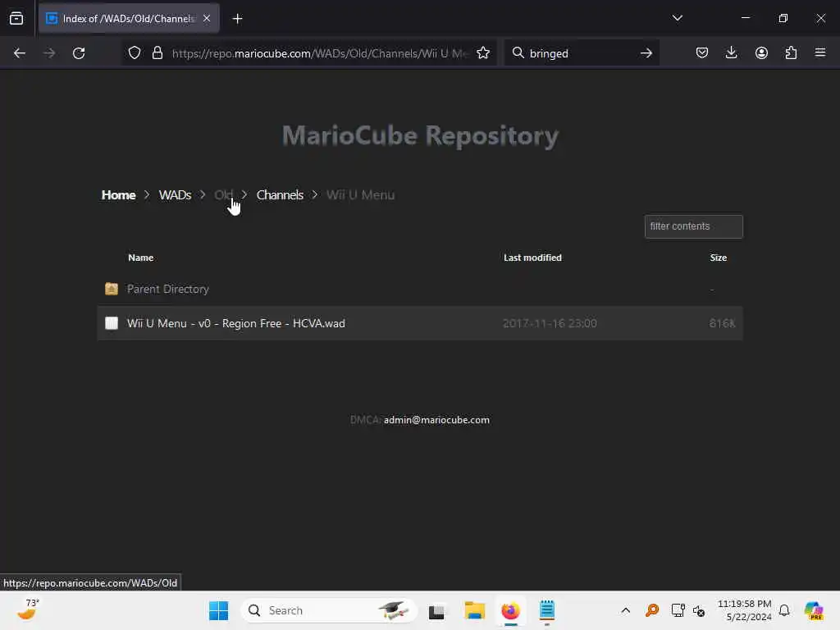Image resolution: width=840 pixels, height=630 pixels.
Task: Expand the list all tabs chevron
Action: click(x=677, y=18)
